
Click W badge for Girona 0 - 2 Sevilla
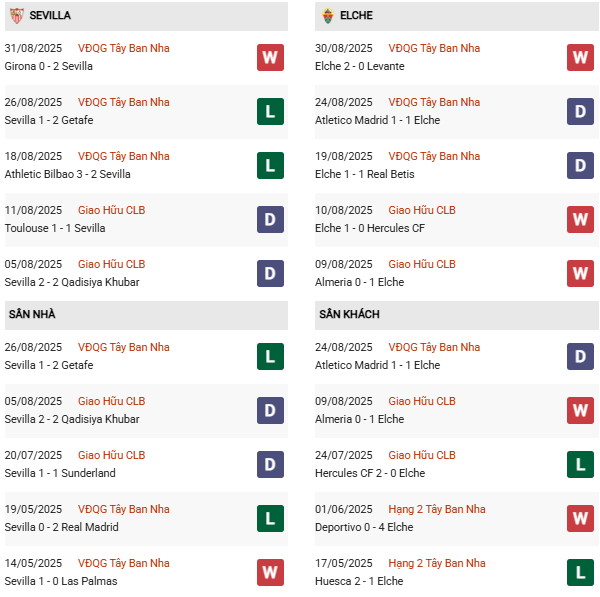[270, 57]
